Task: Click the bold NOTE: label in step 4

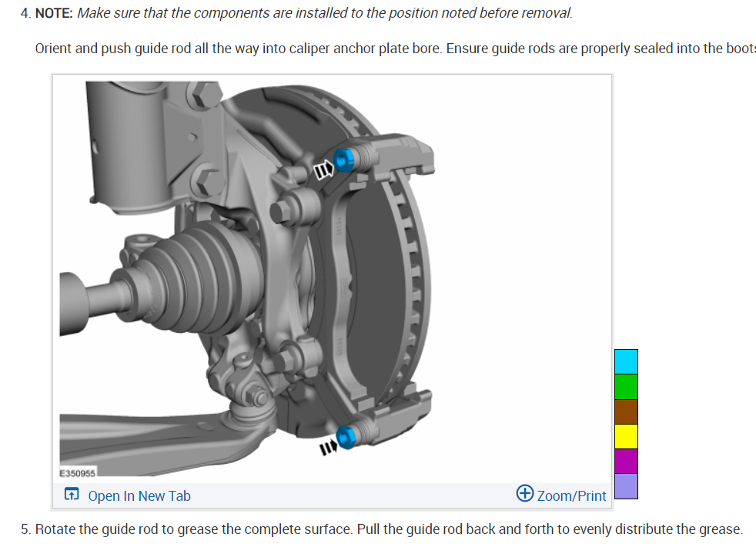Action: [54, 13]
